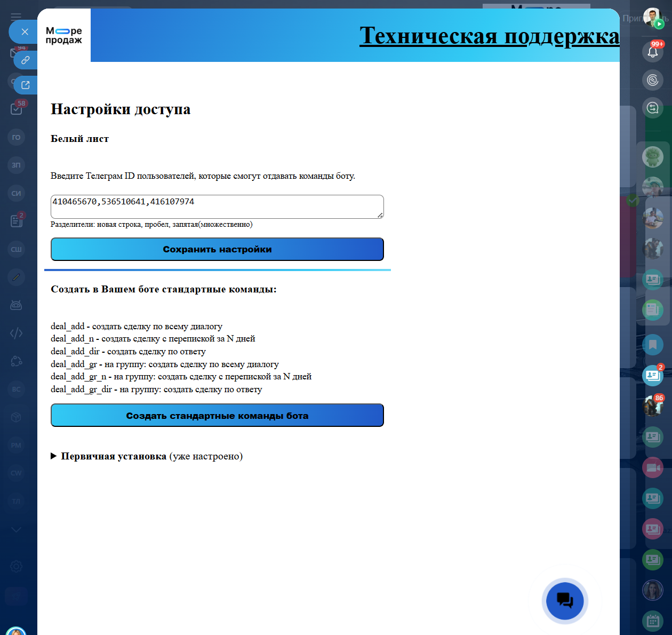This screenshot has width=672, height=635.
Task: Open the green cartoon avatar chat
Action: coord(653,157)
